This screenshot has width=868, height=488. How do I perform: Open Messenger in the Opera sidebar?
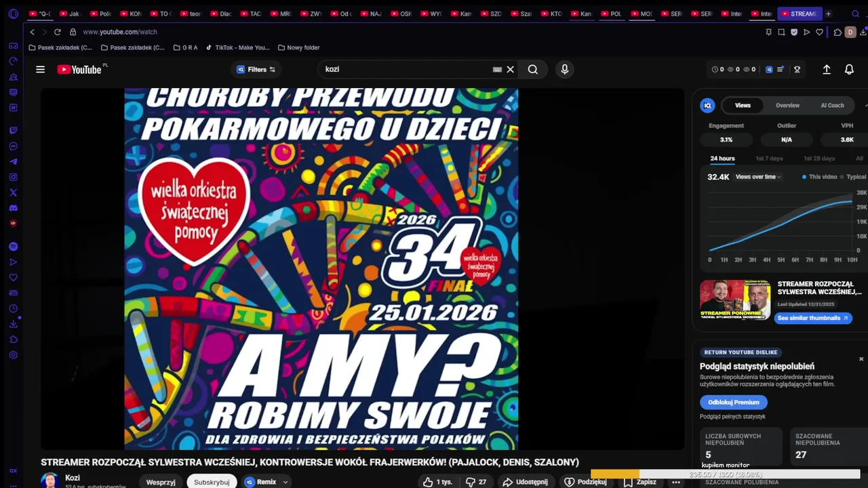click(x=13, y=146)
